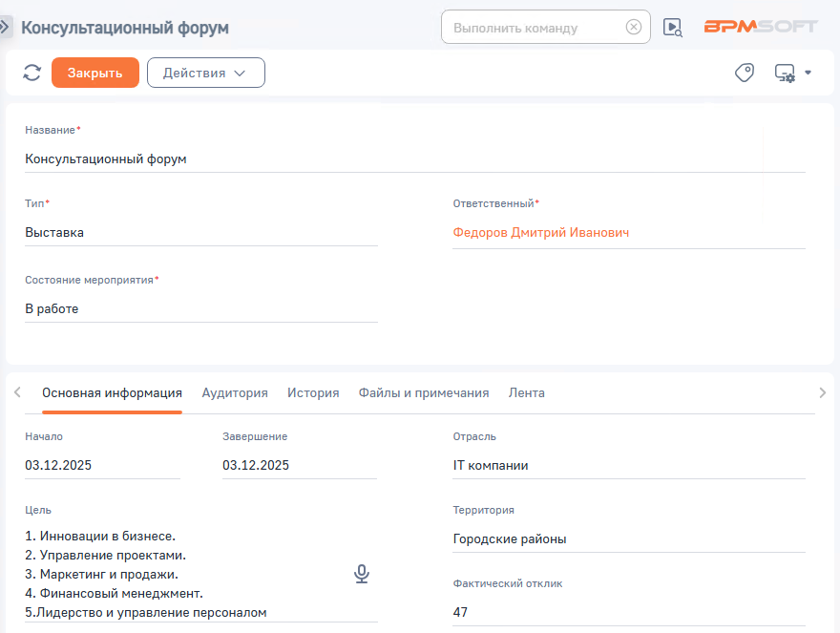840x633 pixels.
Task: Open the Тип dropdown showing Выставка
Action: (x=201, y=233)
